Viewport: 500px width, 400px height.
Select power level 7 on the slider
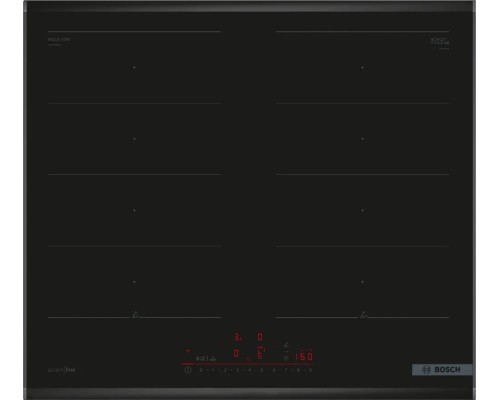click(x=286, y=370)
